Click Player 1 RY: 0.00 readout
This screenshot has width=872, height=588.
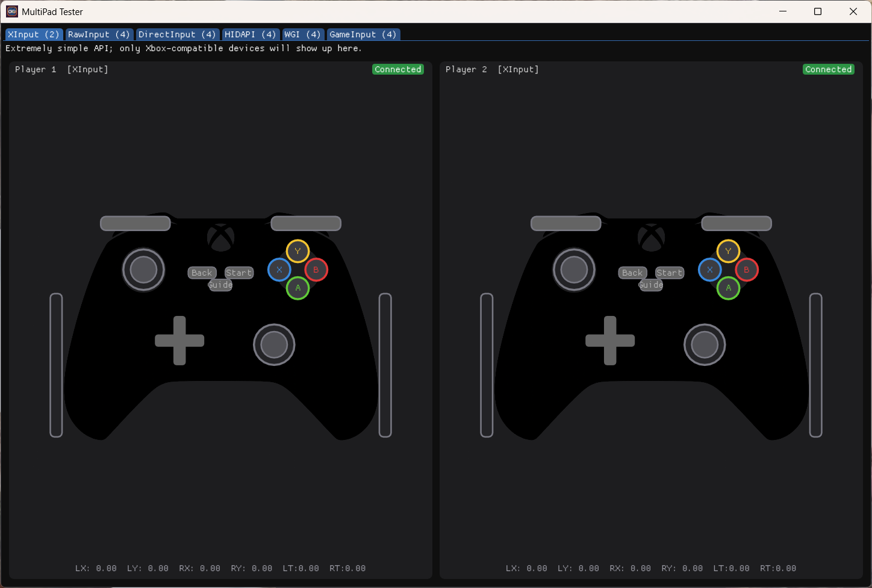[x=252, y=568]
